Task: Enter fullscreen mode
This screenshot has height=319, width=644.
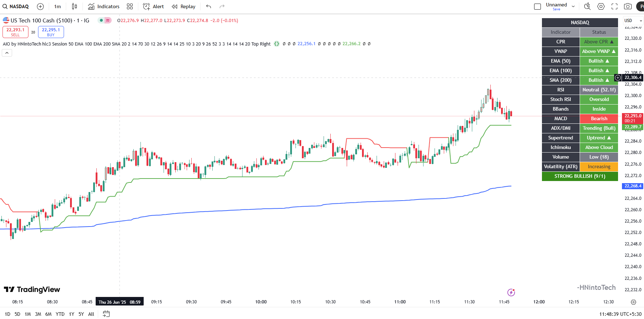Action: 614,6
